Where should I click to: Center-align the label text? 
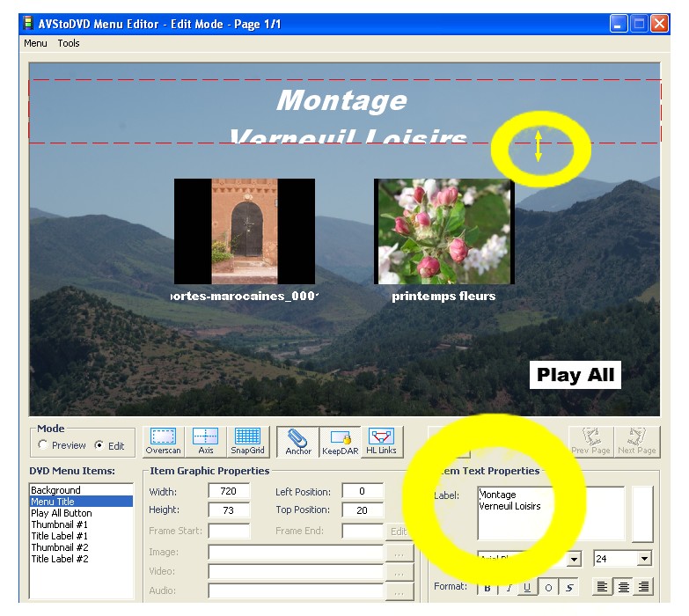[x=623, y=587]
